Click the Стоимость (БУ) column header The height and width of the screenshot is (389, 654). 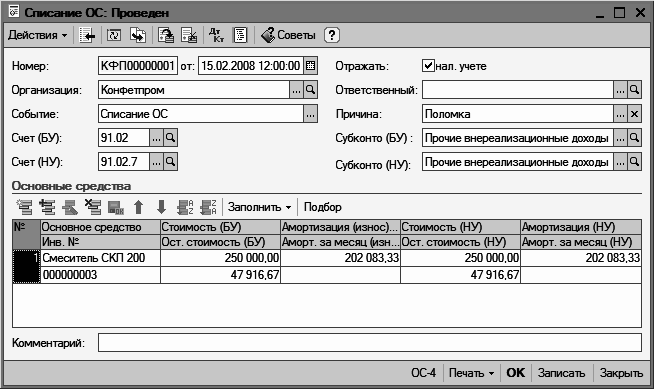[x=220, y=227]
